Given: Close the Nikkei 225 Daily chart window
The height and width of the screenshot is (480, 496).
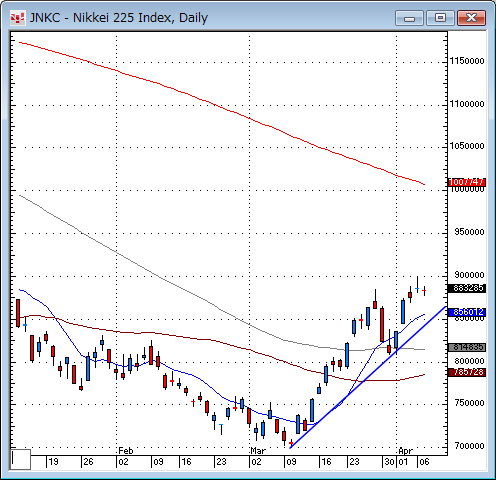Looking at the screenshot, I should 471,18.
